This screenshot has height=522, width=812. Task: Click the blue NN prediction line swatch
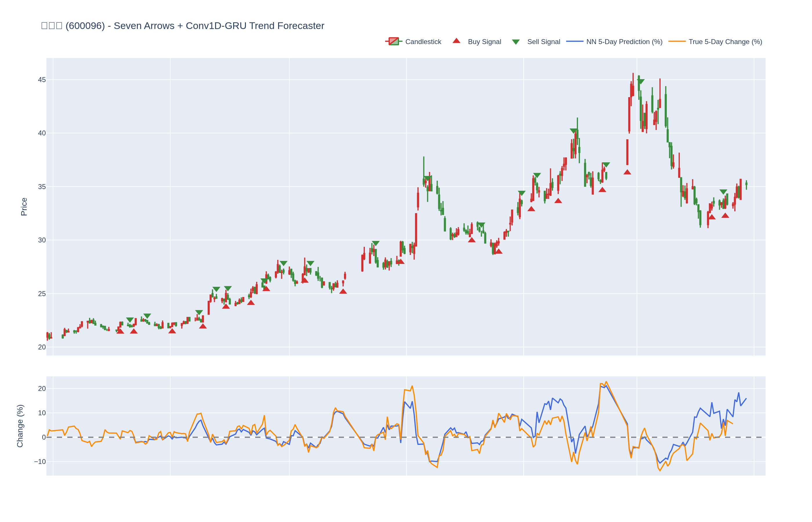(574, 41)
